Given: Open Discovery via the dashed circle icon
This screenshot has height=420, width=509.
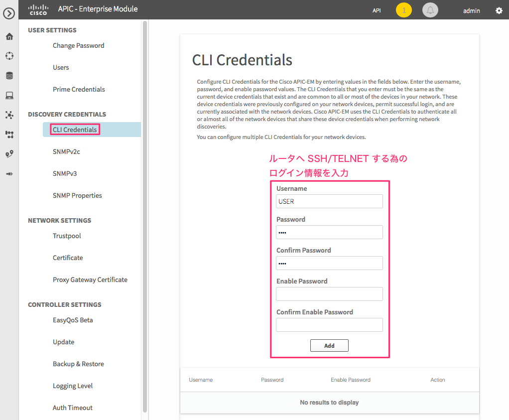Looking at the screenshot, I should coord(9,56).
